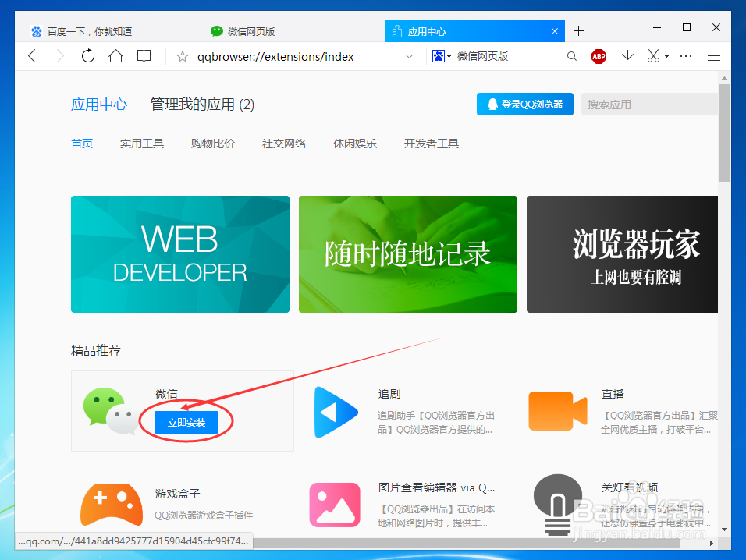Focus the 搜索应用 search field
746x560 pixels.
[649, 104]
